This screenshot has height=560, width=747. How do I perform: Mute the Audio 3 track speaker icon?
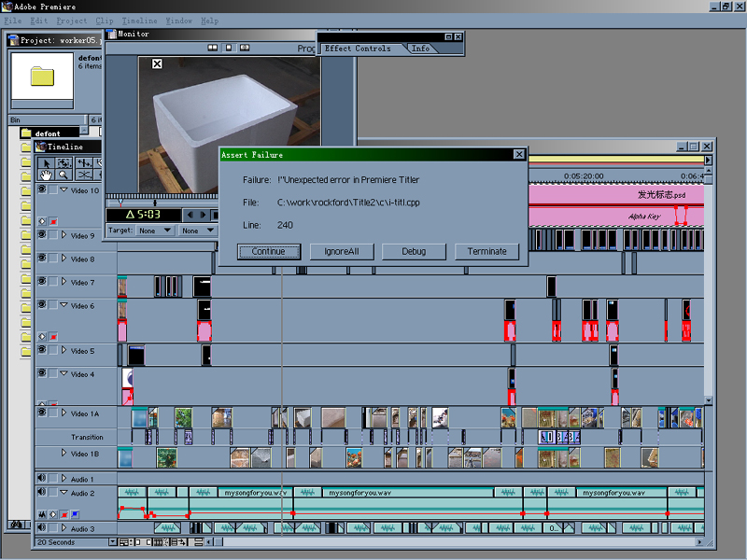(42, 527)
